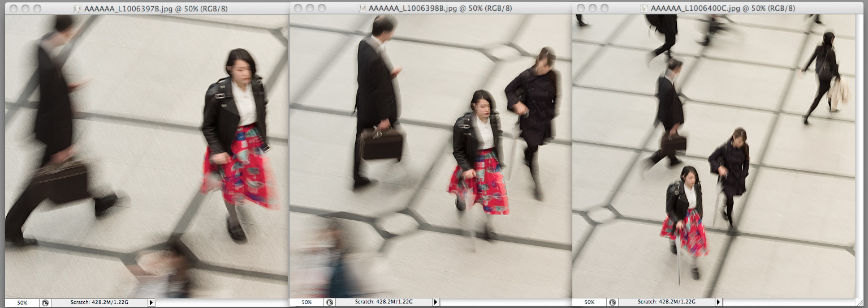
Task: Click the 50% zoom field in L1006397B window
Action: click(23, 303)
